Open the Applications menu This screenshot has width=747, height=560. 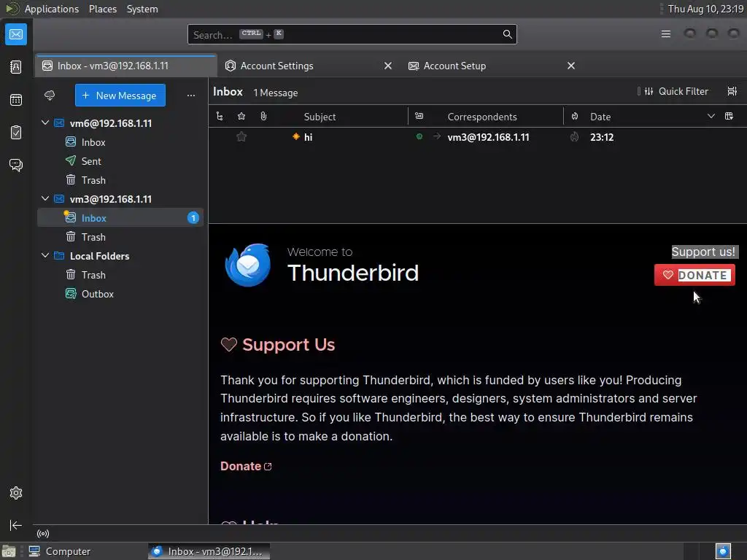click(52, 9)
